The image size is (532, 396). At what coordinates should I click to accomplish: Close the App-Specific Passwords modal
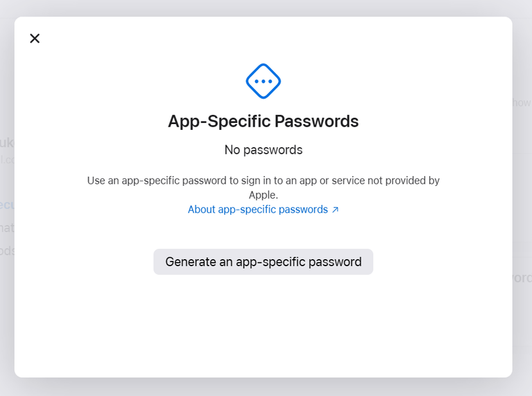click(35, 38)
